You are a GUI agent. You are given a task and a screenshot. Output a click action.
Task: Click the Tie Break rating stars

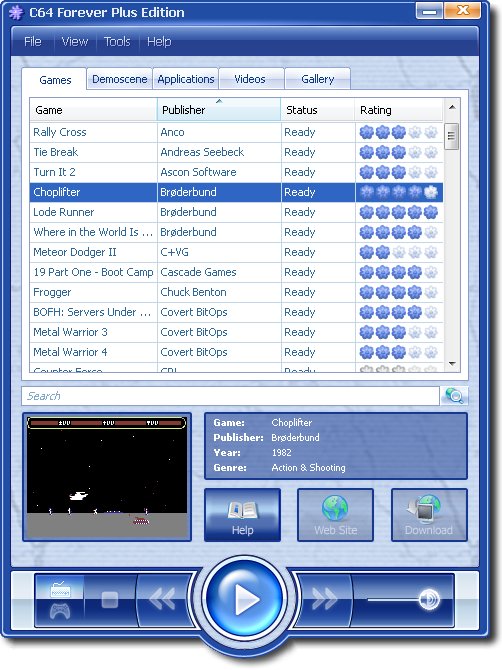399,152
